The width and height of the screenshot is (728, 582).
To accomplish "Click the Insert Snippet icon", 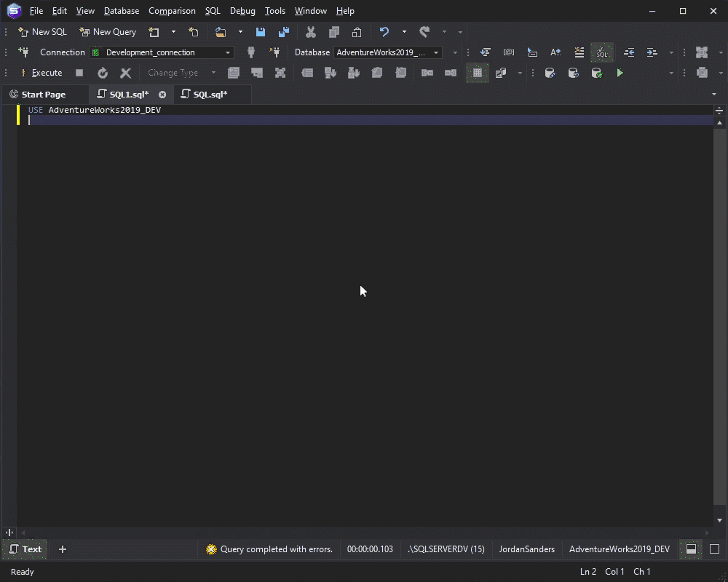I will tap(533, 52).
